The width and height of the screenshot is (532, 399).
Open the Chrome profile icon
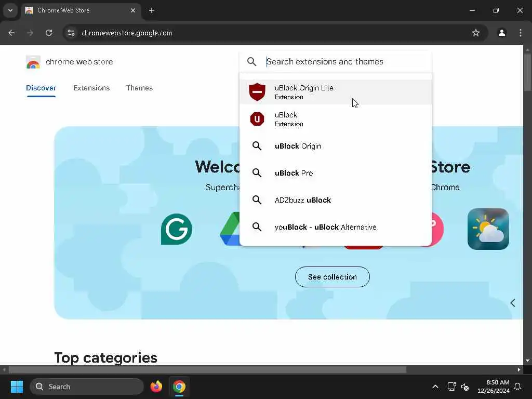click(x=502, y=33)
